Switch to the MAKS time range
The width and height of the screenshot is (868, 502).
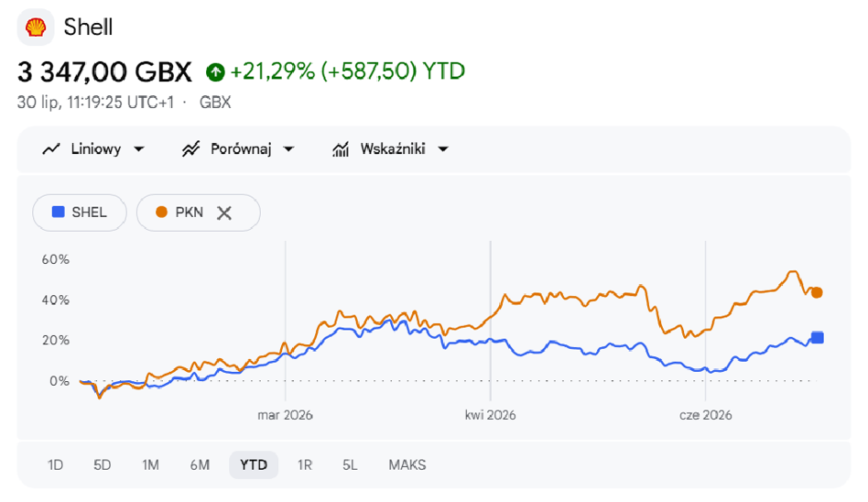[x=407, y=464]
